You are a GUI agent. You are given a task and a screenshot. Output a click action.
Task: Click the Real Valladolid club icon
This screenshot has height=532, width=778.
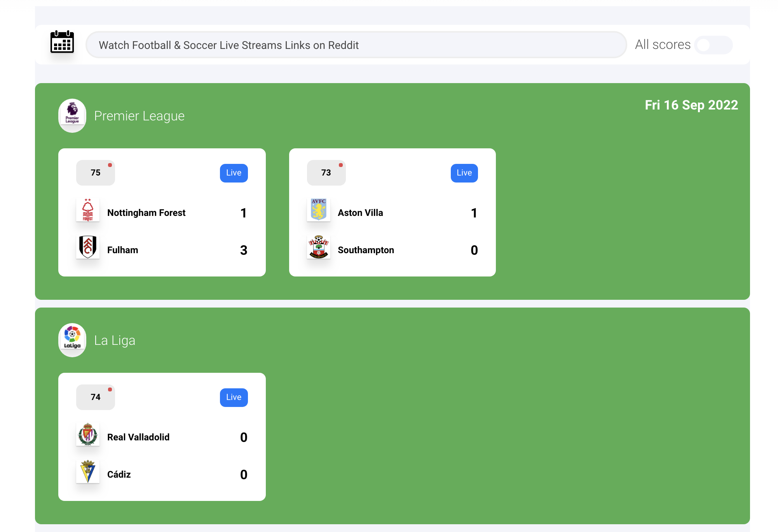pos(88,437)
